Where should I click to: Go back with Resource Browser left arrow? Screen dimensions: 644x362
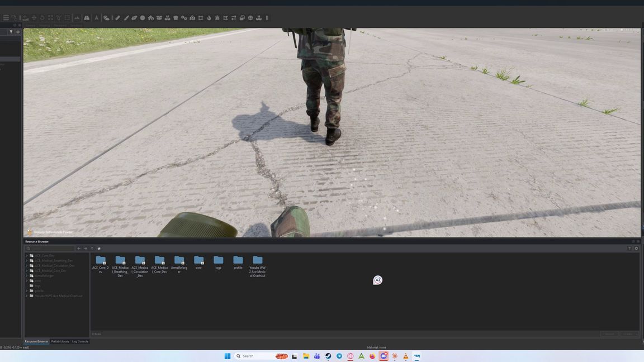[79, 248]
